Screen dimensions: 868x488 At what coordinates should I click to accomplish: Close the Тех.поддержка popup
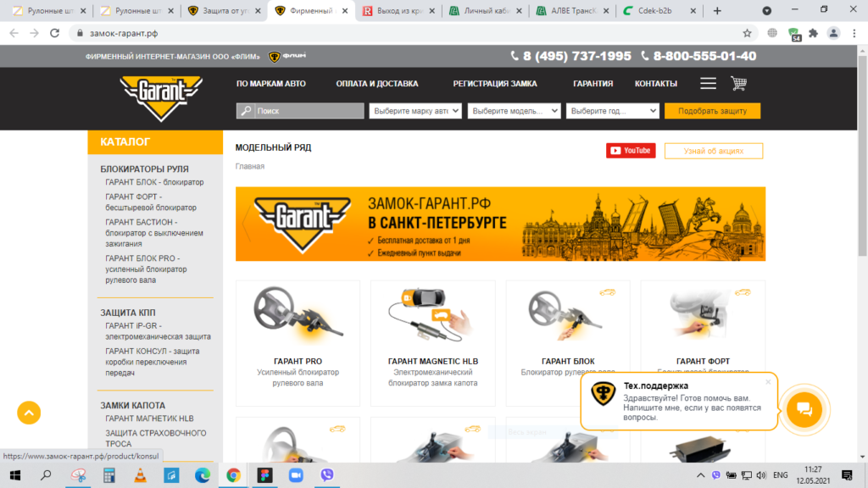point(768,382)
